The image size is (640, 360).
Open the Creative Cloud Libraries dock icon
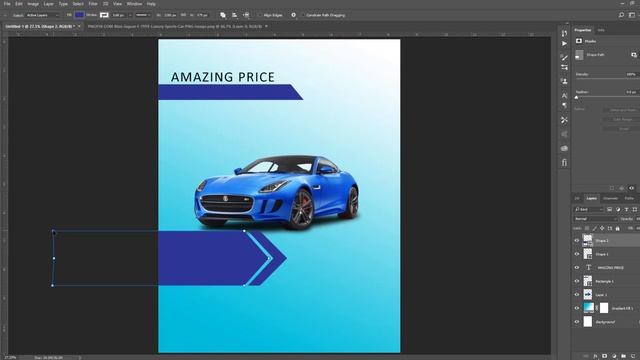point(564,148)
